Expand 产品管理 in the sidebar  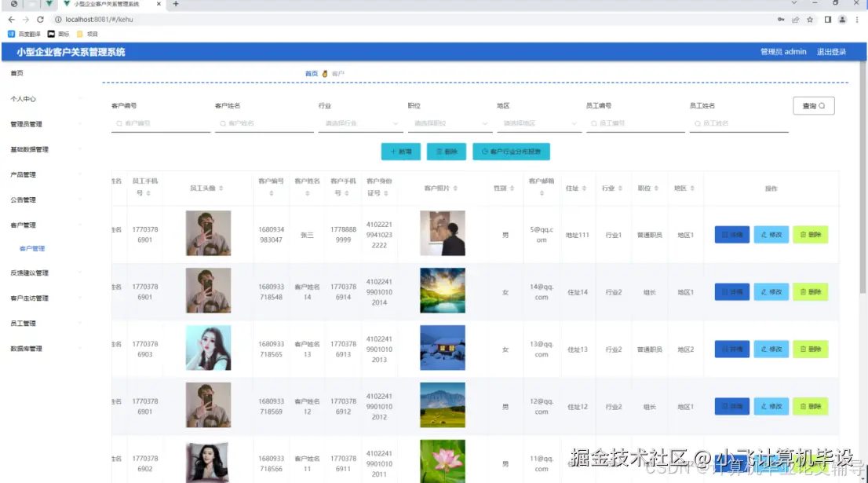coord(46,174)
